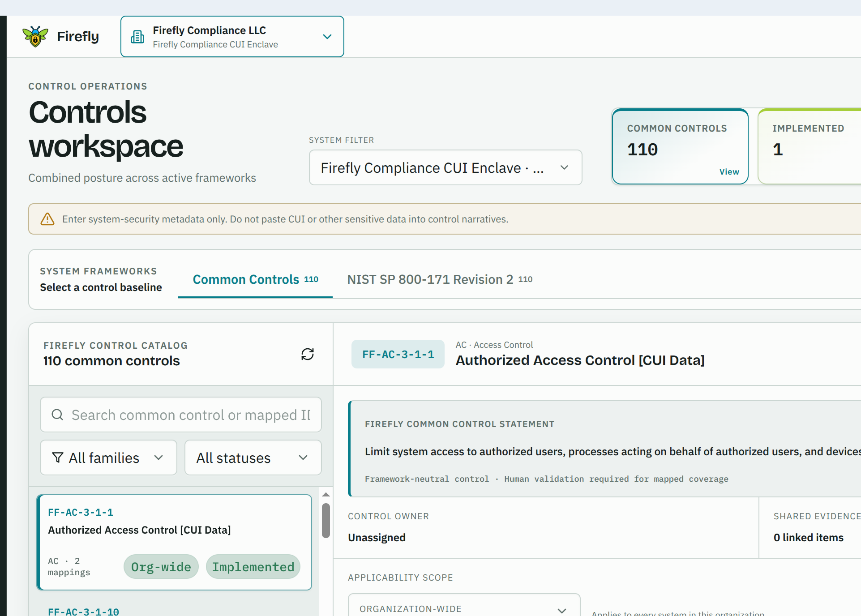Click the organization building icon
This screenshot has width=861, height=616.
pyautogui.click(x=137, y=37)
